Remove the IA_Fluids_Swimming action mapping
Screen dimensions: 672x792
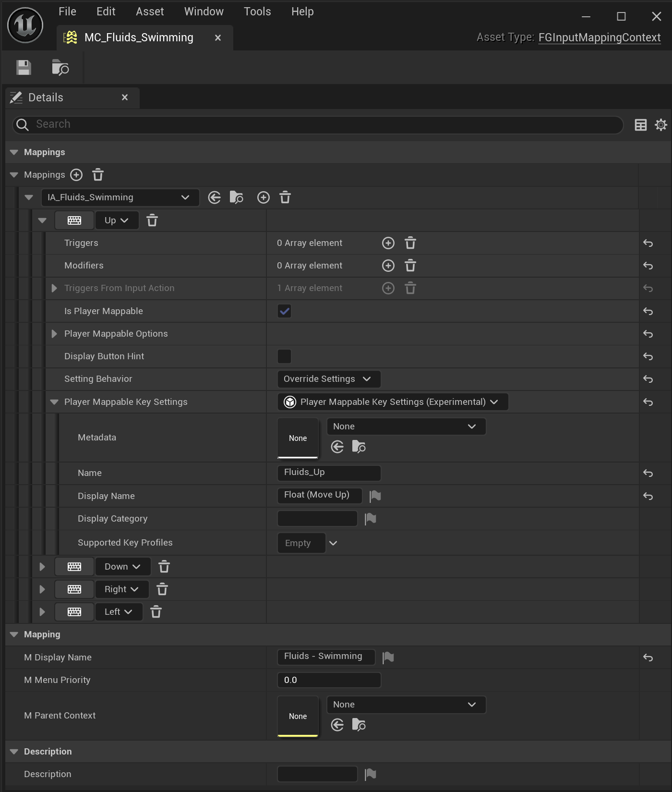(x=285, y=197)
